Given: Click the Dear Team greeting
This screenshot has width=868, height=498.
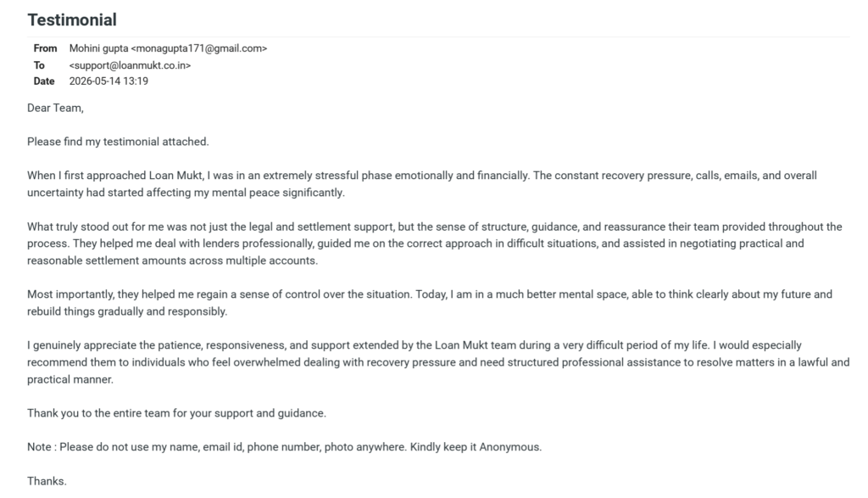Looking at the screenshot, I should (x=55, y=108).
